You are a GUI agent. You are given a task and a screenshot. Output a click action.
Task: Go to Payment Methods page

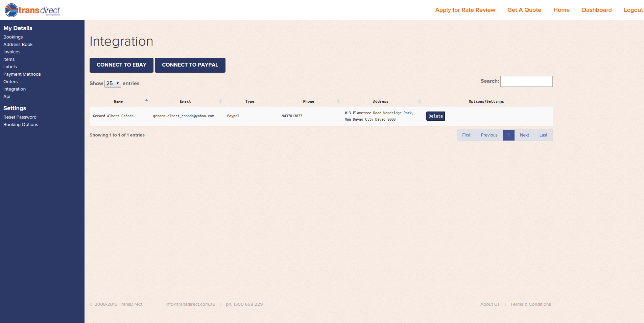[x=22, y=74]
